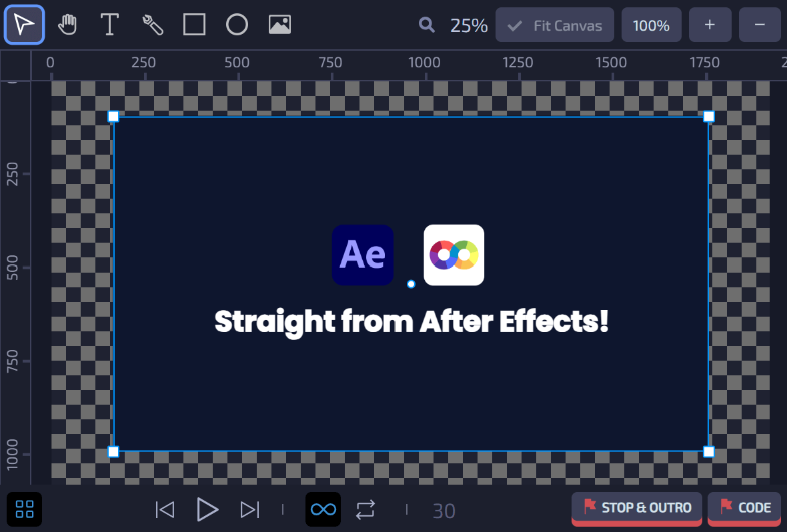Click the bottom-left selection handle
Image resolution: width=787 pixels, height=532 pixels.
(113, 452)
